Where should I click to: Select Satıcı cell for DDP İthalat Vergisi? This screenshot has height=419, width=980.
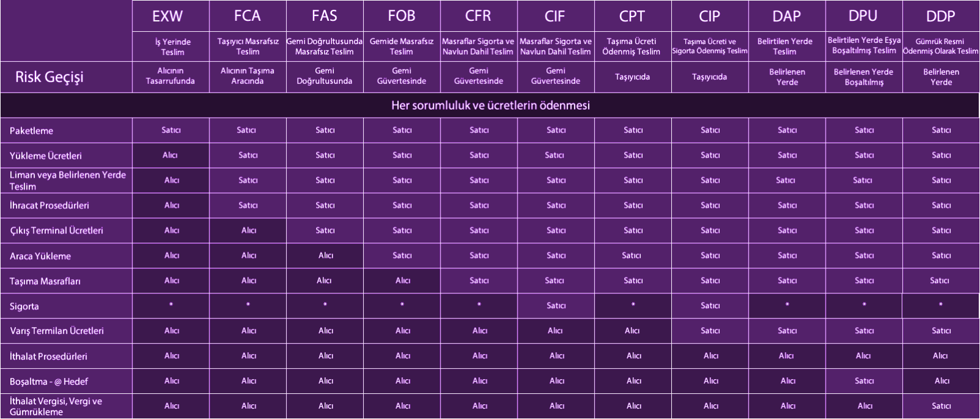pos(941,406)
